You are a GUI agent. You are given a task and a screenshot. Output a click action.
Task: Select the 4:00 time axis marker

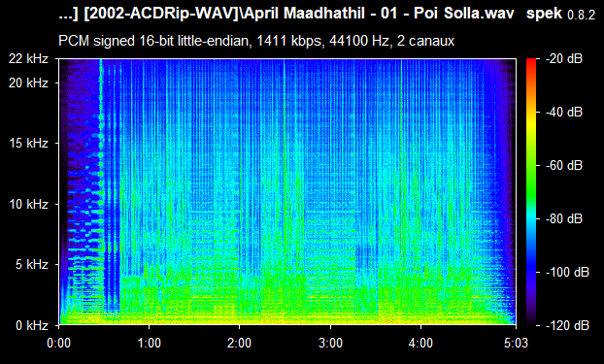(x=420, y=343)
